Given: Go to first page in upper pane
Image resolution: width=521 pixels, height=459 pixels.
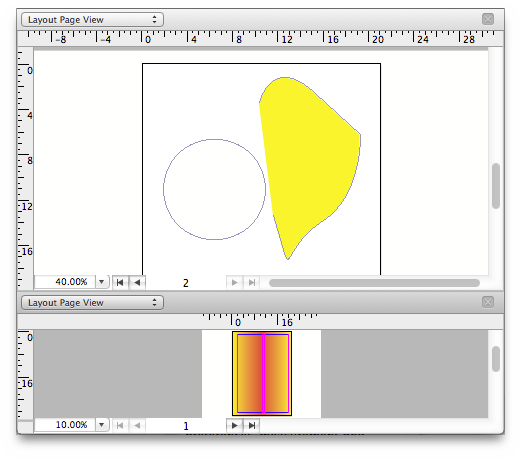Looking at the screenshot, I should tap(120, 283).
